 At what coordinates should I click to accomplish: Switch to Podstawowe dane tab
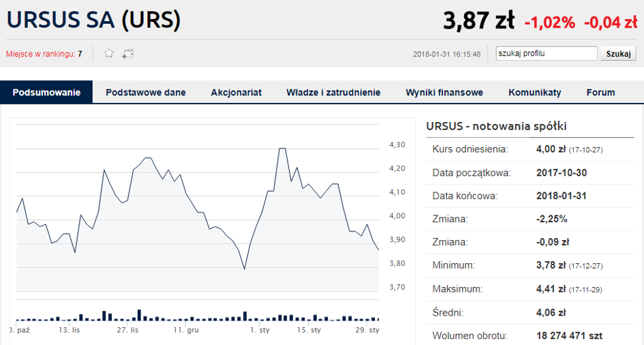click(x=146, y=93)
